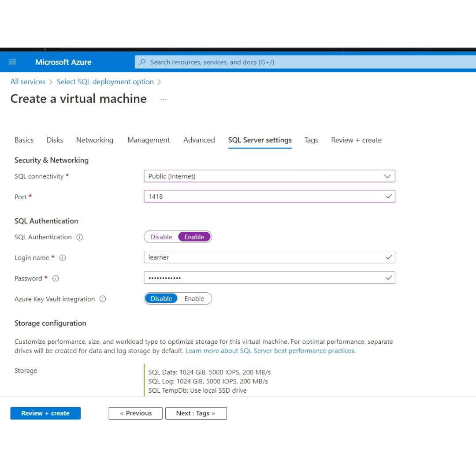Viewport: 476px width, 476px height.
Task: Select the SQL Server settings tab
Action: click(260, 140)
